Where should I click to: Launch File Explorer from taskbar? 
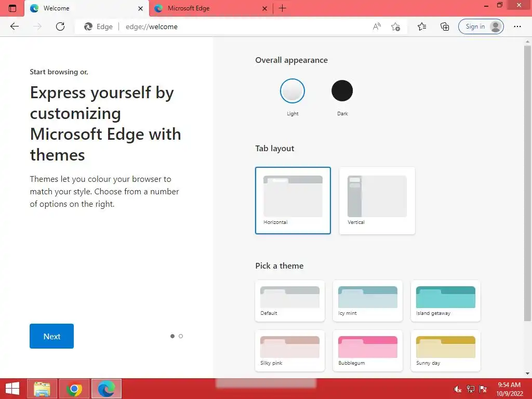click(x=42, y=389)
